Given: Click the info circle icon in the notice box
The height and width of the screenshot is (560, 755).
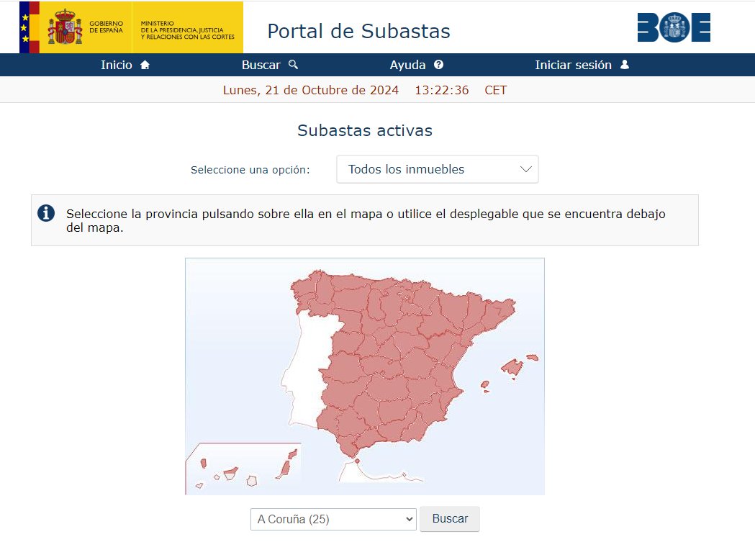Looking at the screenshot, I should (45, 213).
